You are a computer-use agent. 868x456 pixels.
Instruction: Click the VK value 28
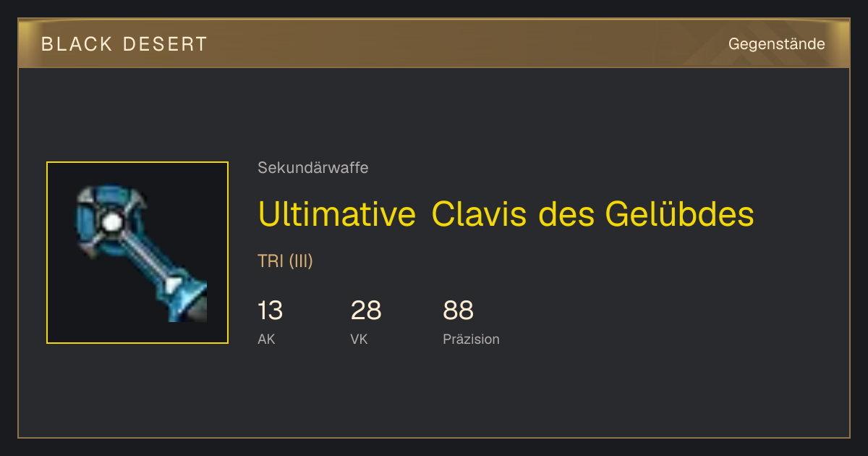[366, 311]
